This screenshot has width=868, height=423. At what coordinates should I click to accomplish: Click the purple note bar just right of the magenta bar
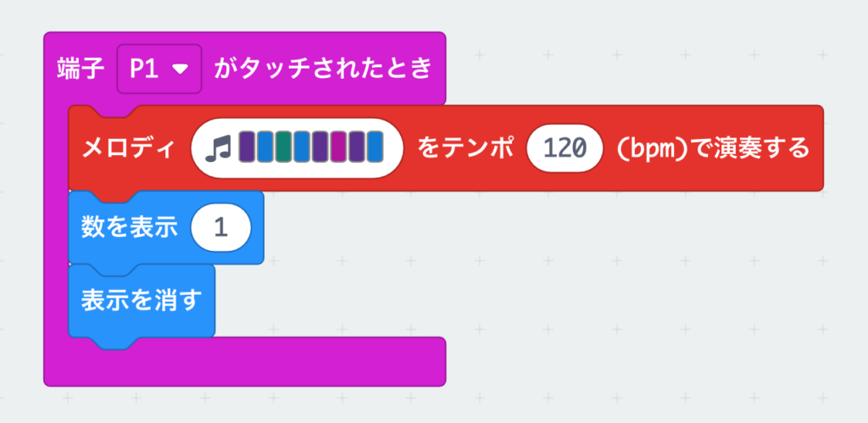pyautogui.click(x=356, y=148)
